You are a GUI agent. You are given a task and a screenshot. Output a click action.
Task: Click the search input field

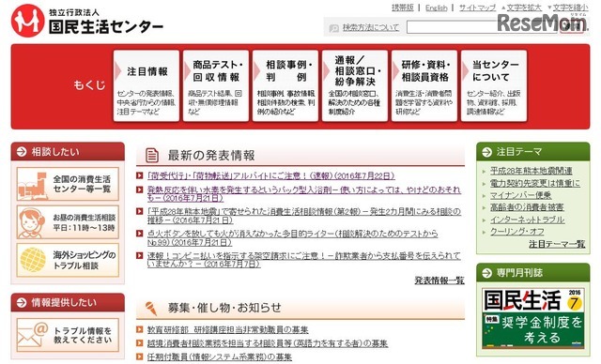(481, 27)
